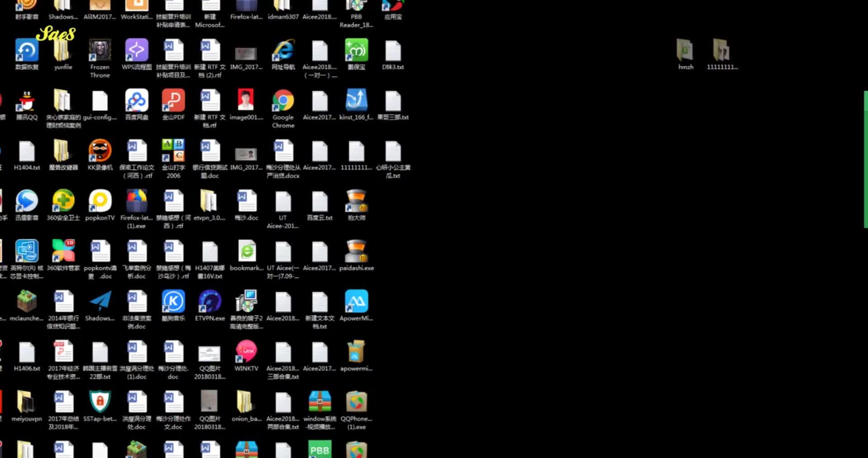Screen dimensions: 868x458
Task: Select the meiyouvpn folder
Action: (27, 402)
